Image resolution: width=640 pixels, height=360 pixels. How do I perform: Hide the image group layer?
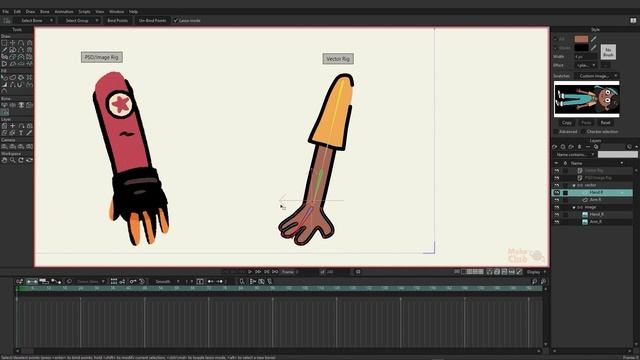[557, 207]
